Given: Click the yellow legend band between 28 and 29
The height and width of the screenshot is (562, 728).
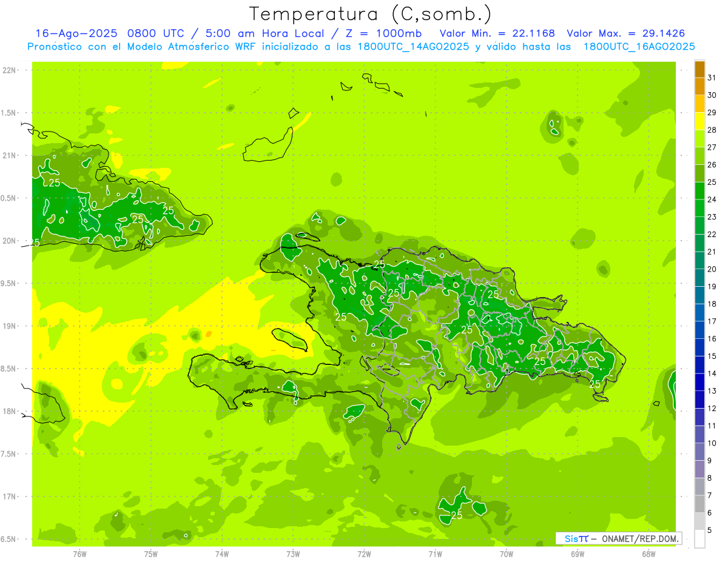Looking at the screenshot, I should point(699,121).
